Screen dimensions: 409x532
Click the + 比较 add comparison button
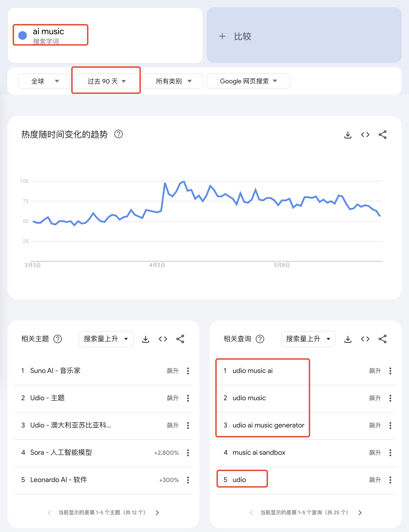click(304, 35)
